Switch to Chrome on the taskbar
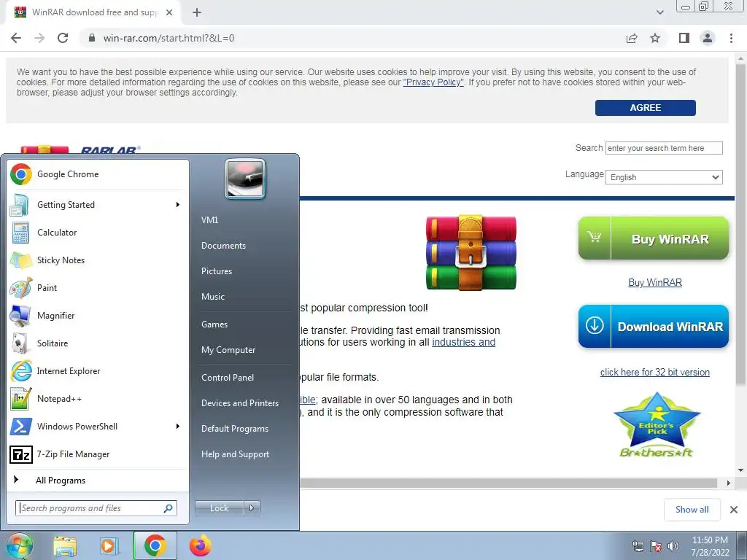 (155, 545)
